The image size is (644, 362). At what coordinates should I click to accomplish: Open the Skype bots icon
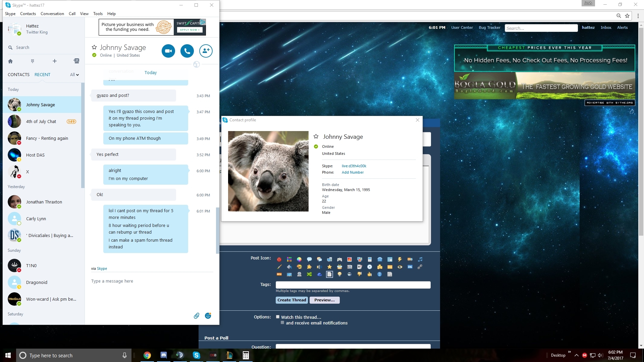tap(76, 61)
